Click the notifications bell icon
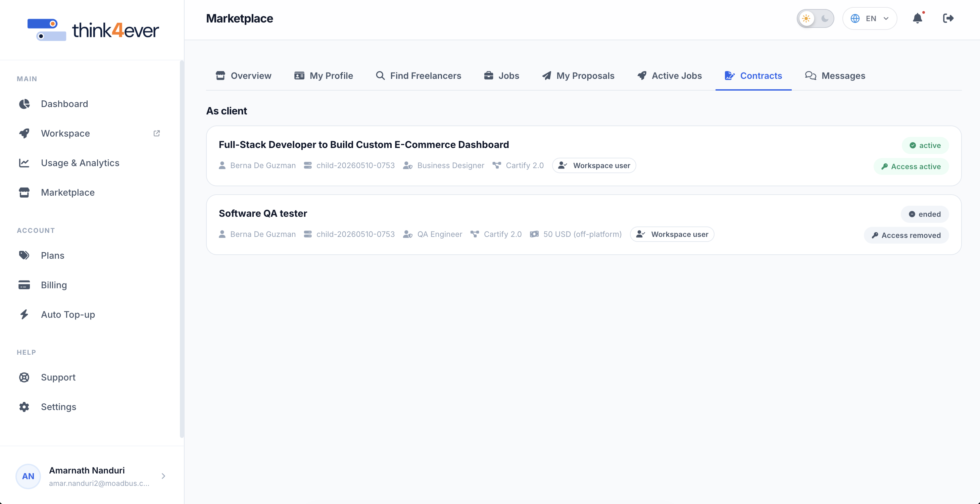Image resolution: width=980 pixels, height=504 pixels. tap(917, 18)
